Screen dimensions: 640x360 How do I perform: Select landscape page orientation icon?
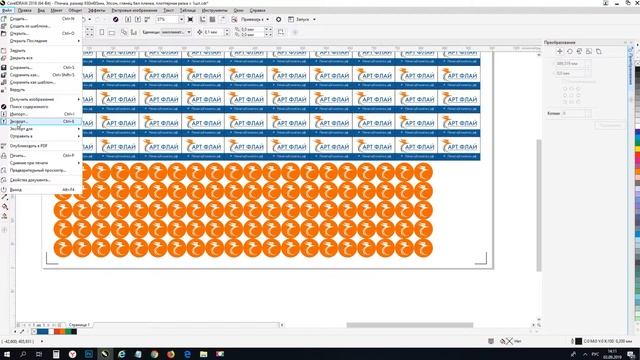111,32
